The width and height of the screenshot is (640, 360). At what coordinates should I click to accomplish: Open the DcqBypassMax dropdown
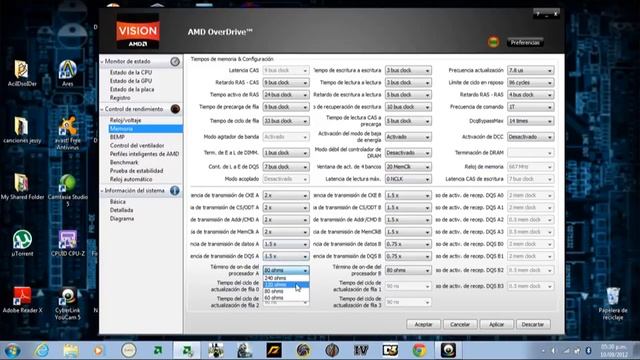530,121
